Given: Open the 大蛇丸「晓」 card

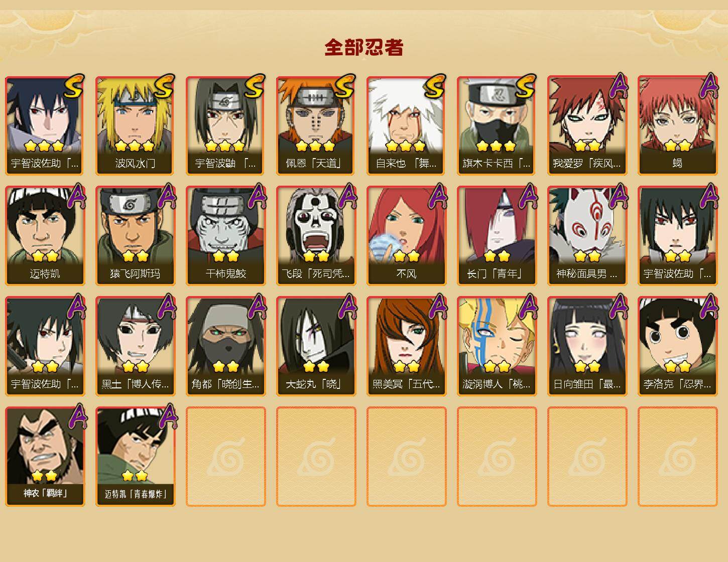Looking at the screenshot, I should (x=316, y=346).
